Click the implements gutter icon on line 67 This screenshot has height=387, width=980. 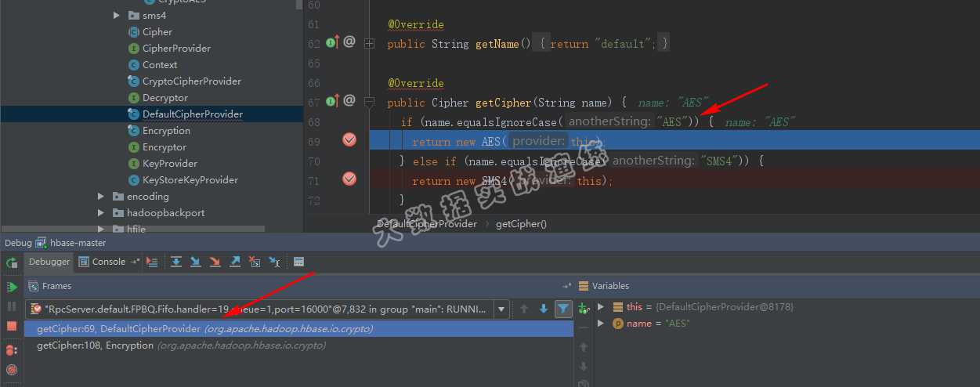click(332, 101)
